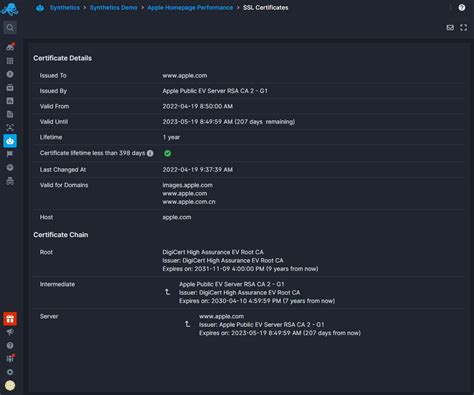The width and height of the screenshot is (474, 395).
Task: Open the document page icon in the sidebar
Action: [10, 114]
